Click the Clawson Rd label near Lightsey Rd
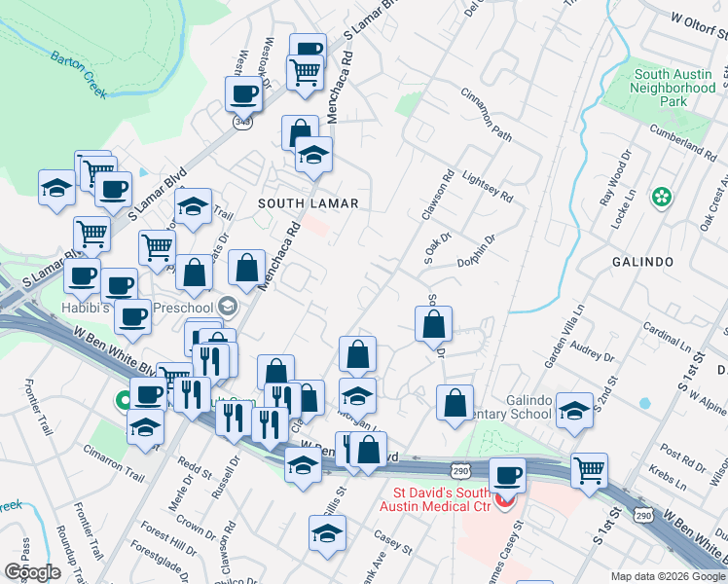The height and width of the screenshot is (584, 728). [x=438, y=195]
